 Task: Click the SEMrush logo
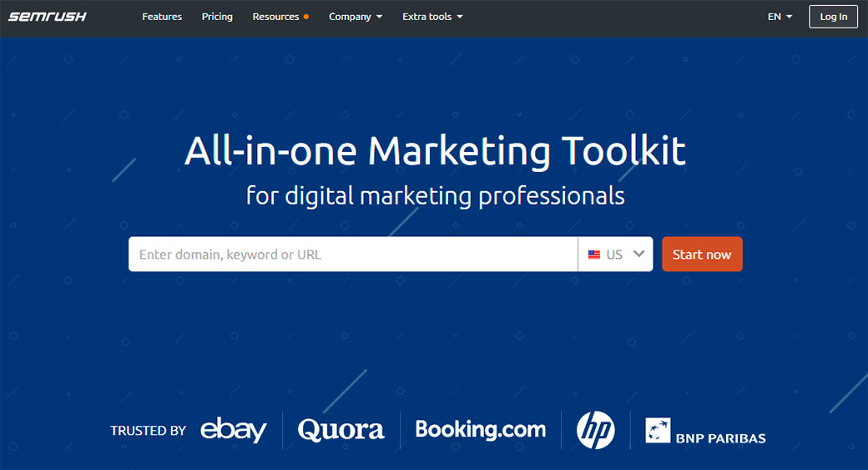click(x=47, y=17)
